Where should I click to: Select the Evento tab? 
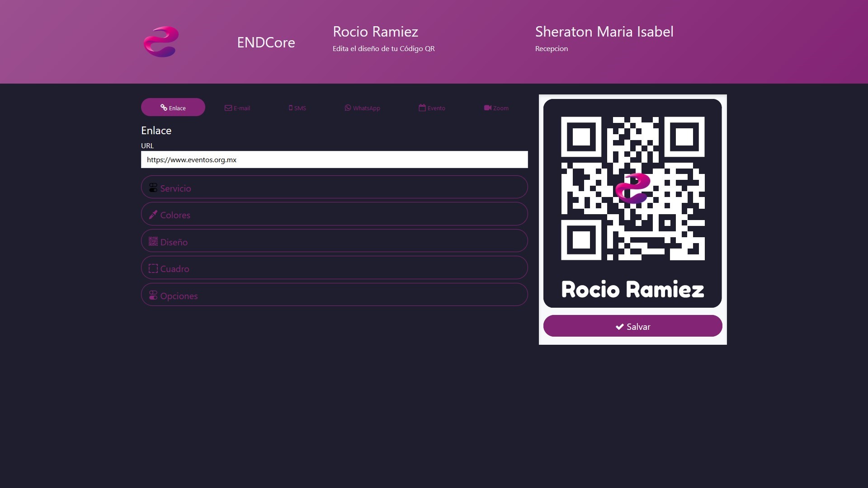pos(432,108)
